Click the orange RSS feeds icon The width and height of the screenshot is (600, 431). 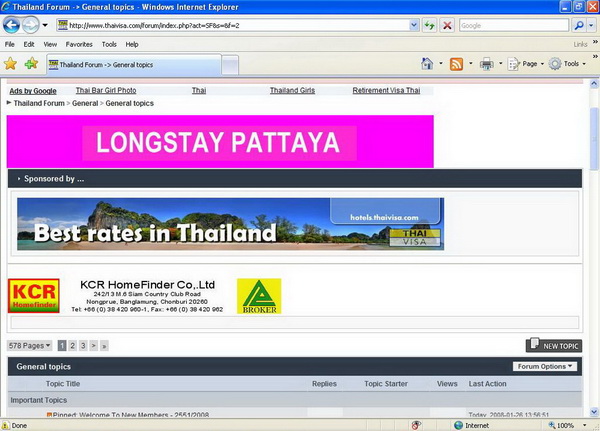click(456, 64)
